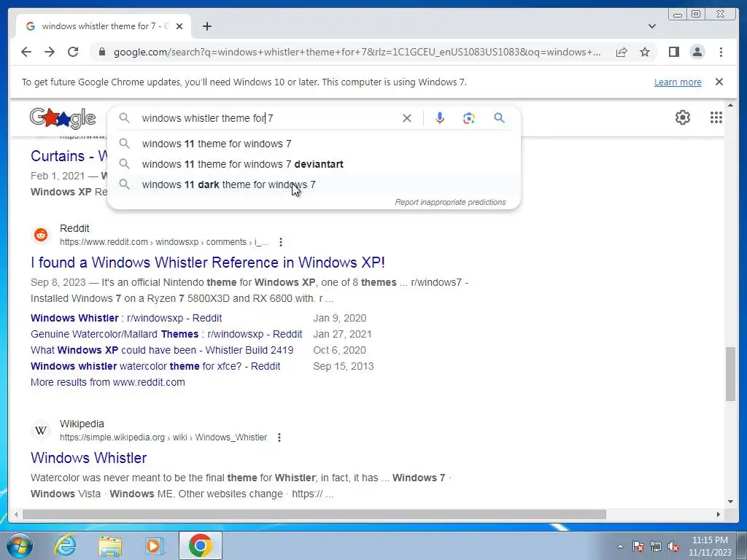
Task: Launch Internet Explorer from taskbar
Action: click(65, 545)
